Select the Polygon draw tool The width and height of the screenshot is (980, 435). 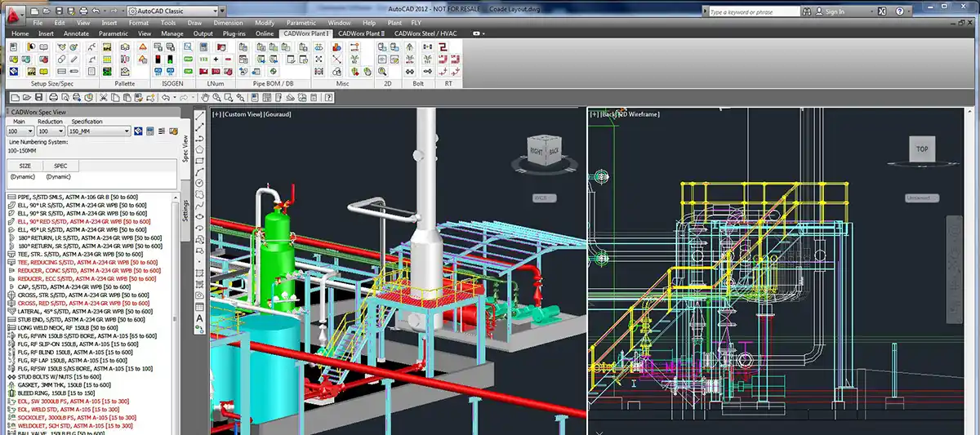tap(200, 150)
